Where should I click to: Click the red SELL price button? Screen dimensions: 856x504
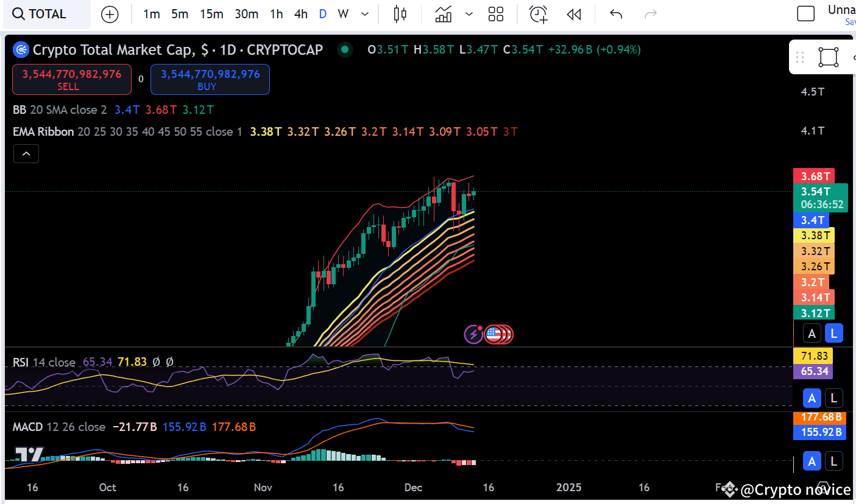72,80
